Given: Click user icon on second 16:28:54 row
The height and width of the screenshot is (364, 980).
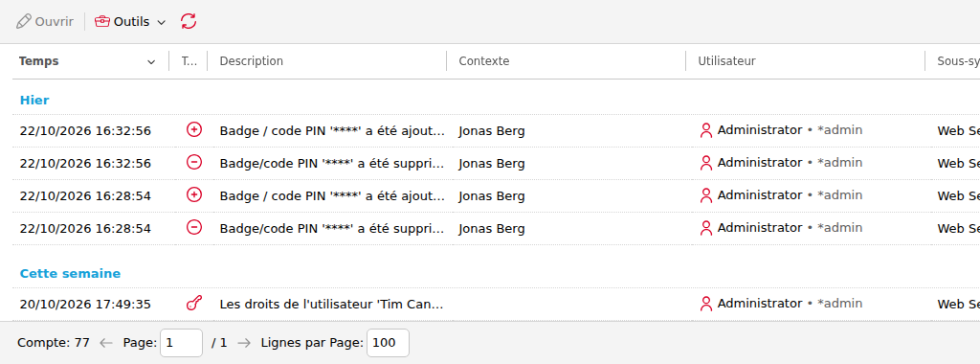Looking at the screenshot, I should [706, 228].
